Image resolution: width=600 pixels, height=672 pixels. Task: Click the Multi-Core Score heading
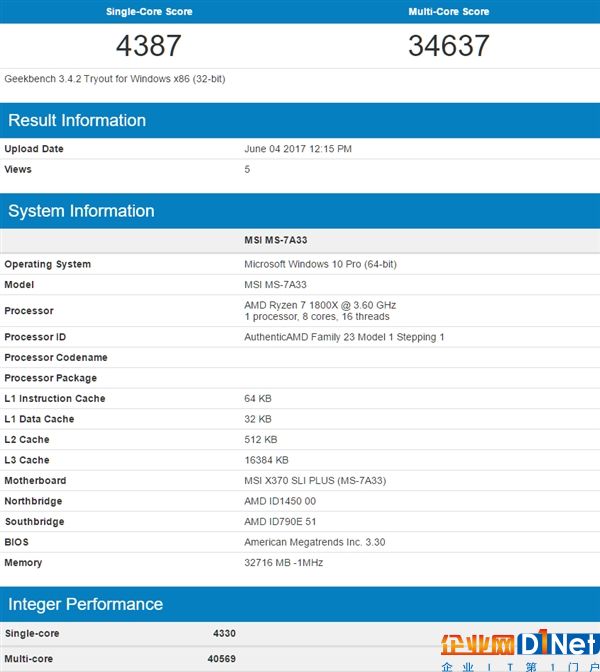click(449, 12)
